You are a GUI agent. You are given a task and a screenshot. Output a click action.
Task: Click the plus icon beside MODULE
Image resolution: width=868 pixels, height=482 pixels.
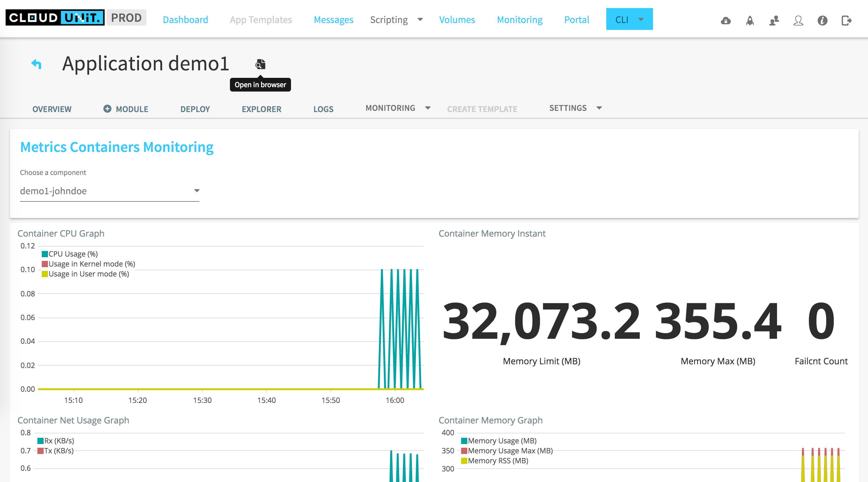click(107, 108)
